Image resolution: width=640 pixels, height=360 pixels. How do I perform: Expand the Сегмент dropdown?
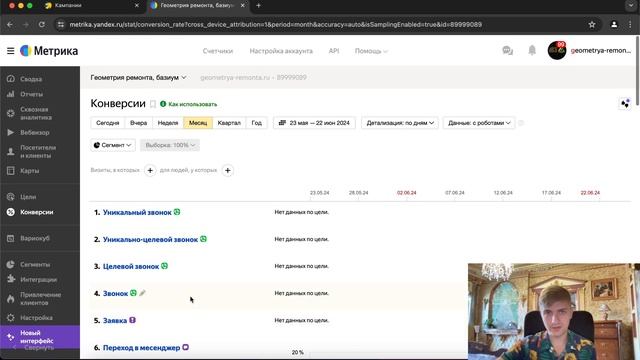click(x=113, y=145)
